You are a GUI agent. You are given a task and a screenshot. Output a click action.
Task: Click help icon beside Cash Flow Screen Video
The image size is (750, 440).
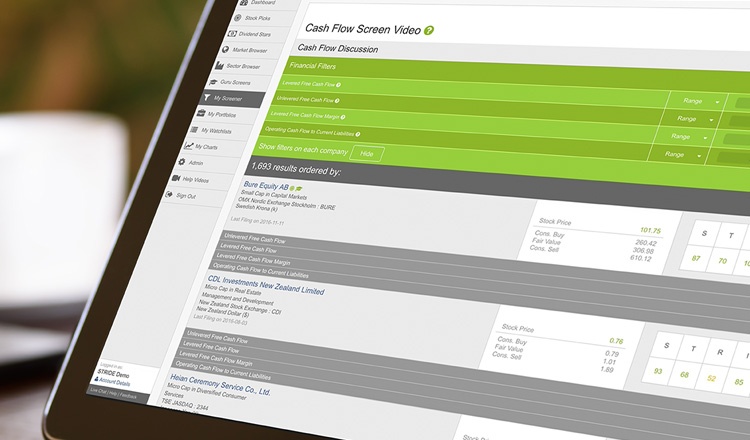[x=429, y=31]
